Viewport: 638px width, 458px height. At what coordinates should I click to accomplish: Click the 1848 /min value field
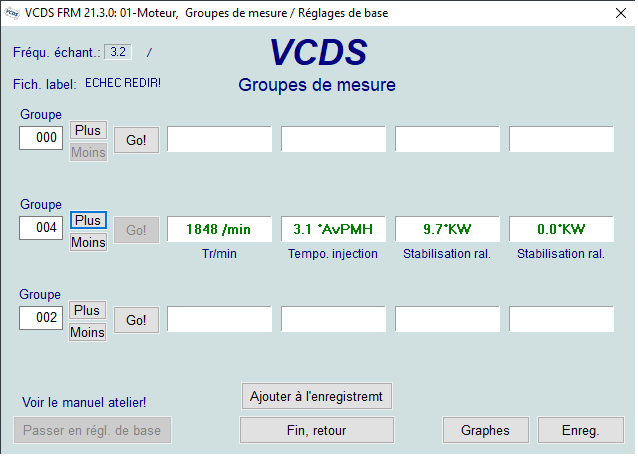(219, 229)
